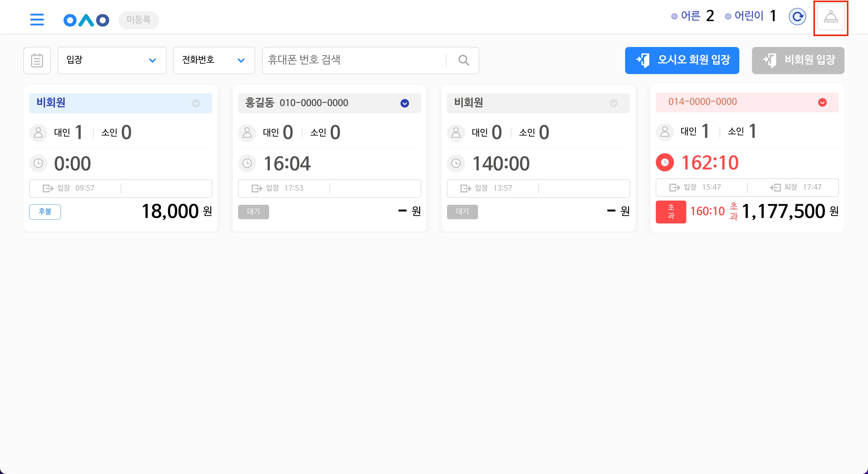868x474 pixels.
Task: Open the 전화번호 dropdown
Action: (214, 60)
